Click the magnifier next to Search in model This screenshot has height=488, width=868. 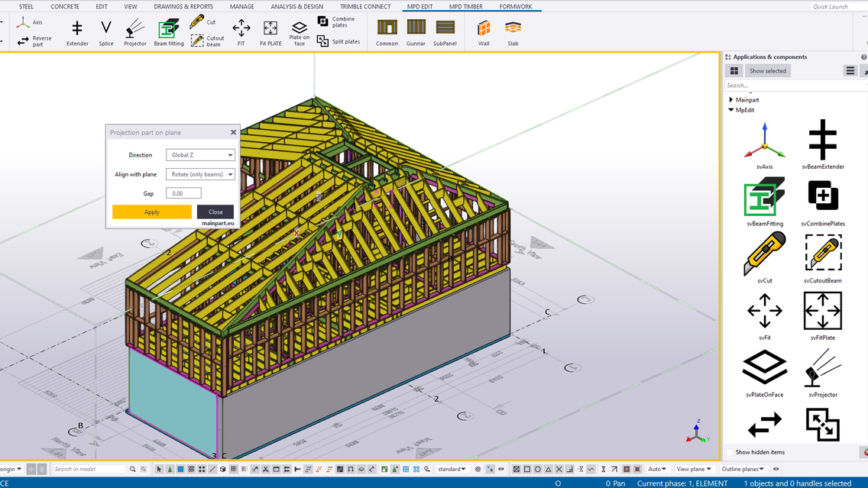click(x=132, y=469)
